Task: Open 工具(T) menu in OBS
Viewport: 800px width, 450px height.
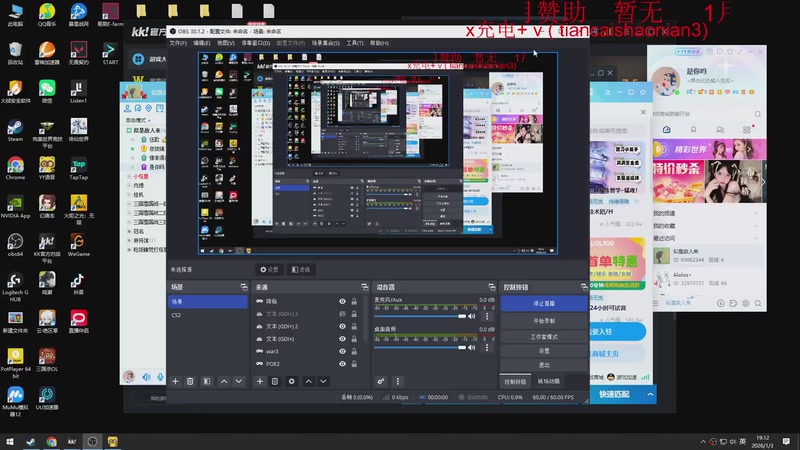Action: coord(355,43)
